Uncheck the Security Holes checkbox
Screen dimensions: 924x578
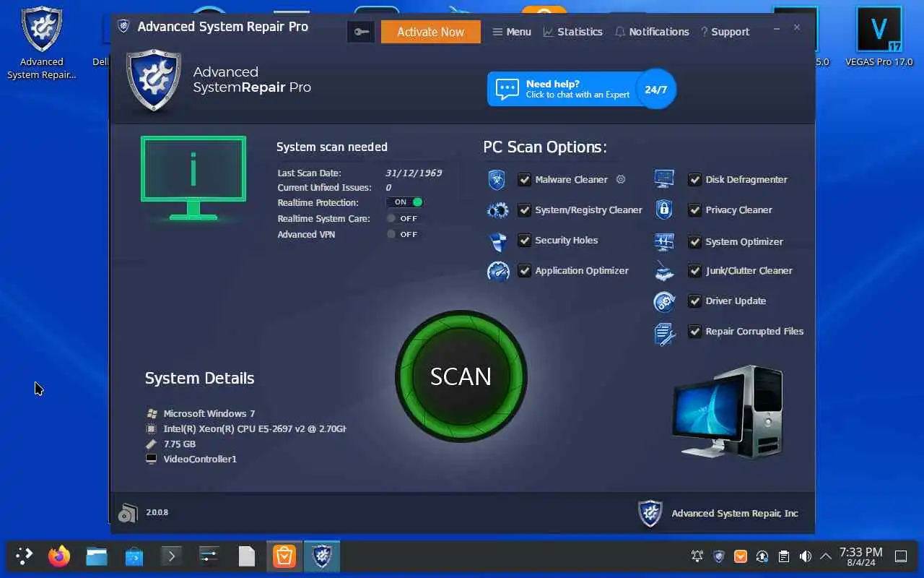(x=525, y=241)
